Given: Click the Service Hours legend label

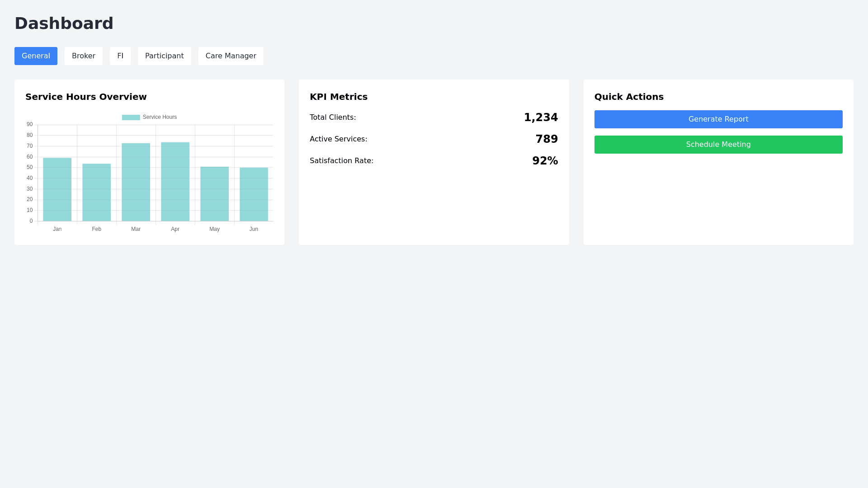Looking at the screenshot, I should [160, 117].
